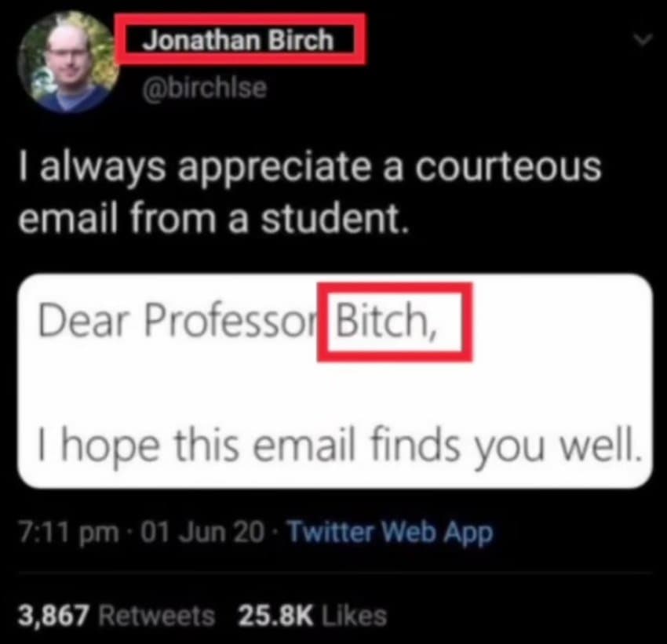The width and height of the screenshot is (667, 644).
Task: Click the highlighted word Bitch in image
Action: tap(386, 321)
